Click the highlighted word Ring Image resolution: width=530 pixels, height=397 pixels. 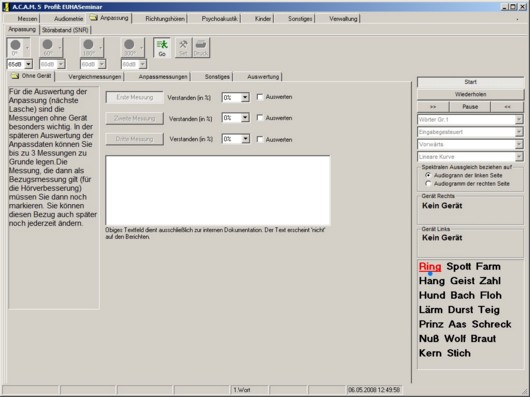pyautogui.click(x=430, y=267)
